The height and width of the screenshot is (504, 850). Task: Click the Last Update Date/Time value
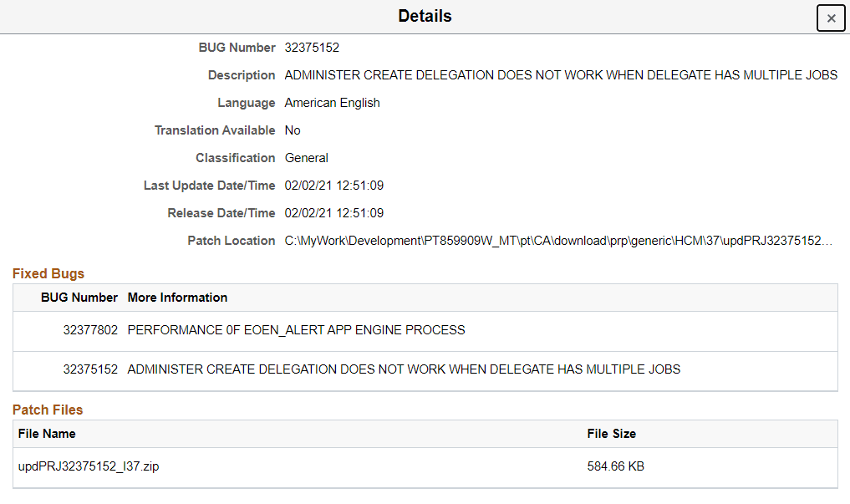pos(333,186)
